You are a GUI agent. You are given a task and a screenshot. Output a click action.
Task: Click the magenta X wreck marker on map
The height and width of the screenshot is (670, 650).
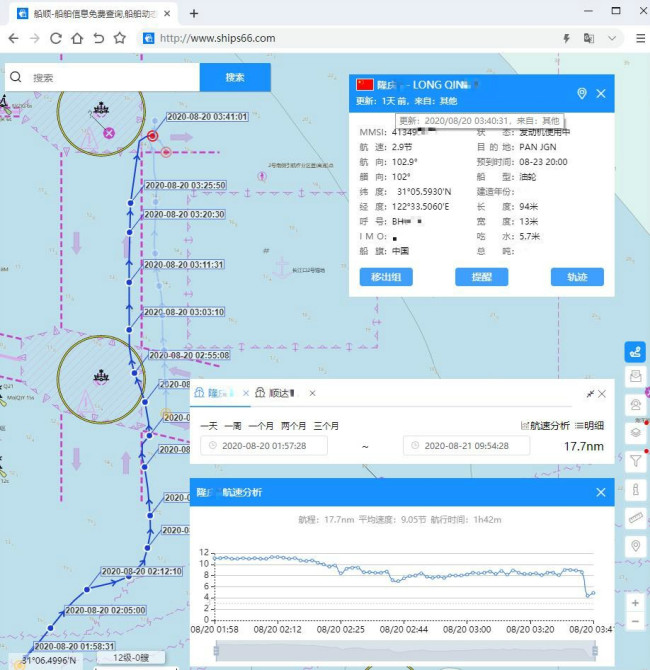point(109,133)
